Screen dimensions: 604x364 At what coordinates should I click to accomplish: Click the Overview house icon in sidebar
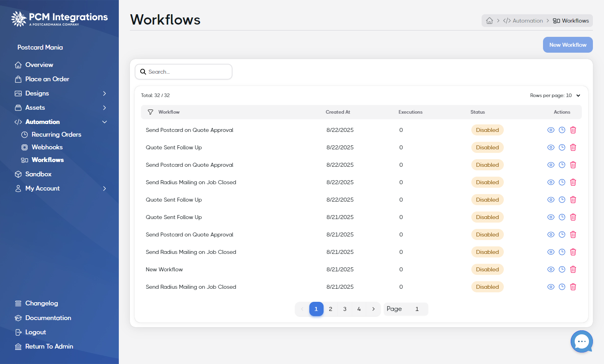(x=18, y=65)
